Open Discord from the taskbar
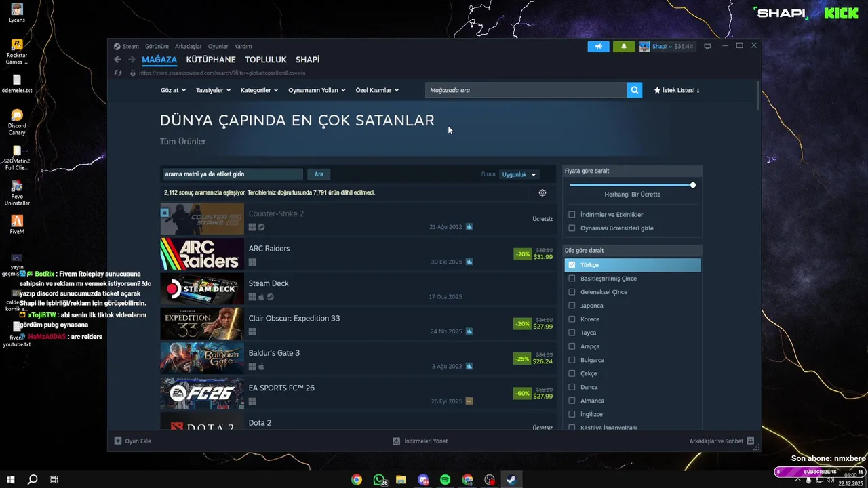The image size is (868, 488). coord(423,480)
